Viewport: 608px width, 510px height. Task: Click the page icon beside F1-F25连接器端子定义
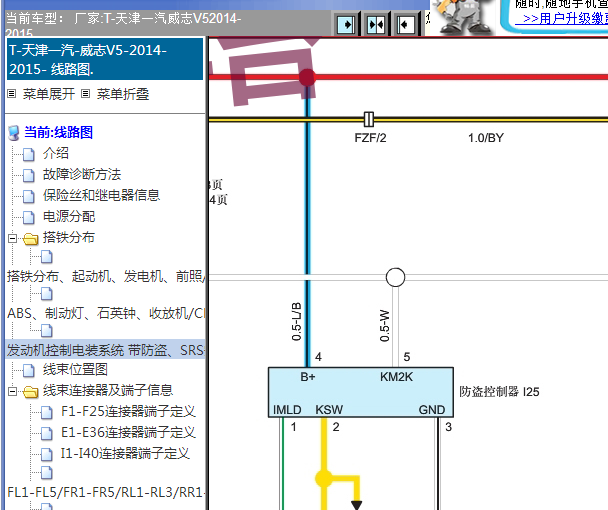point(47,412)
